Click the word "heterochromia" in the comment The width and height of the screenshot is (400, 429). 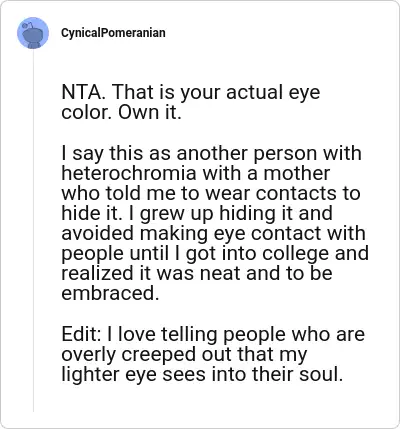pyautogui.click(x=129, y=173)
